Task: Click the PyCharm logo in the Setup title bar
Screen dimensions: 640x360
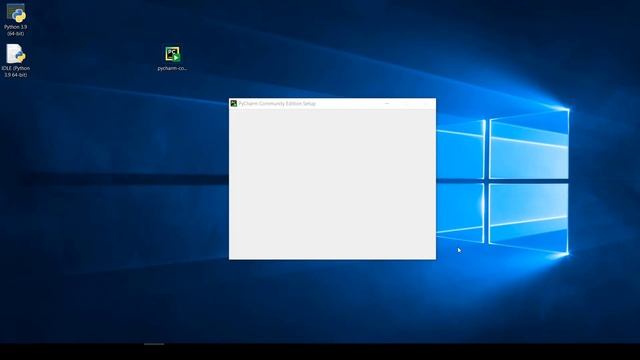Action: [x=233, y=103]
